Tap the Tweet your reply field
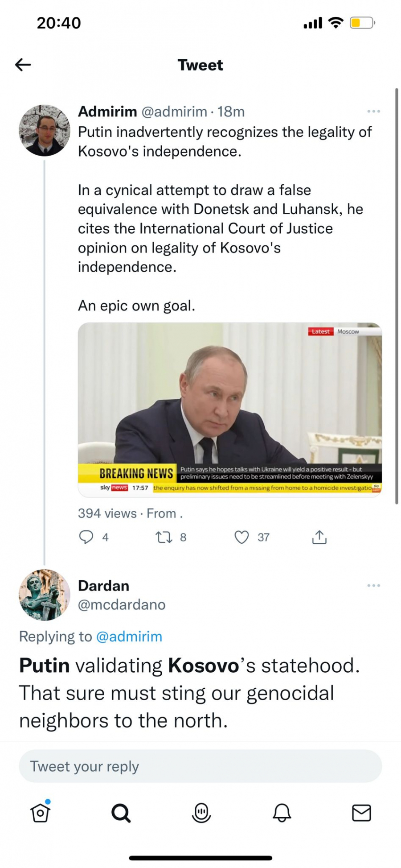Image resolution: width=401 pixels, height=868 pixels. [x=200, y=766]
